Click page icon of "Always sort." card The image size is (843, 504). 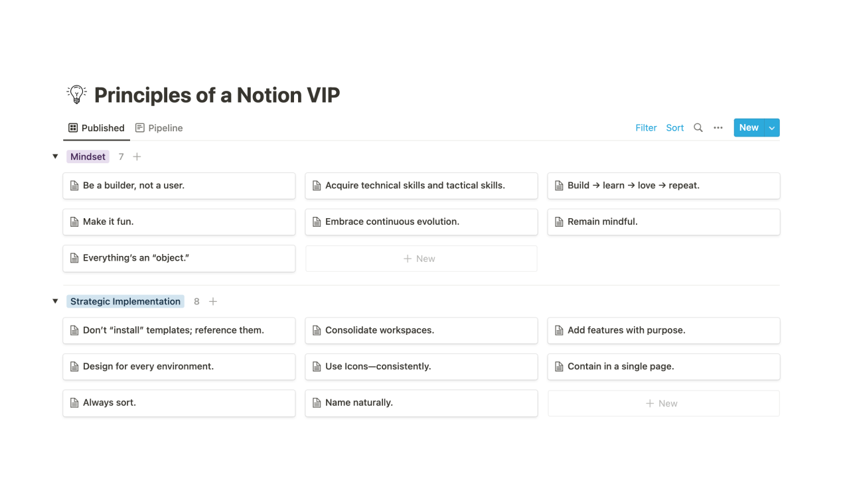[x=74, y=403]
